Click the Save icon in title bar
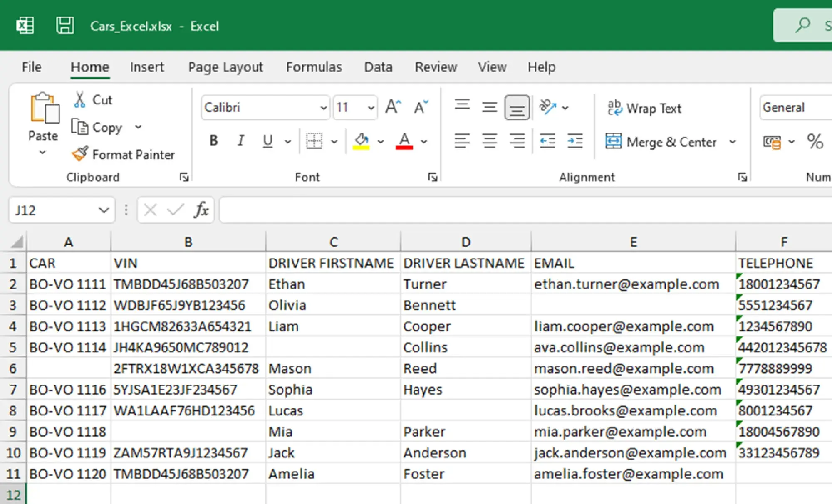The width and height of the screenshot is (832, 504). tap(65, 25)
